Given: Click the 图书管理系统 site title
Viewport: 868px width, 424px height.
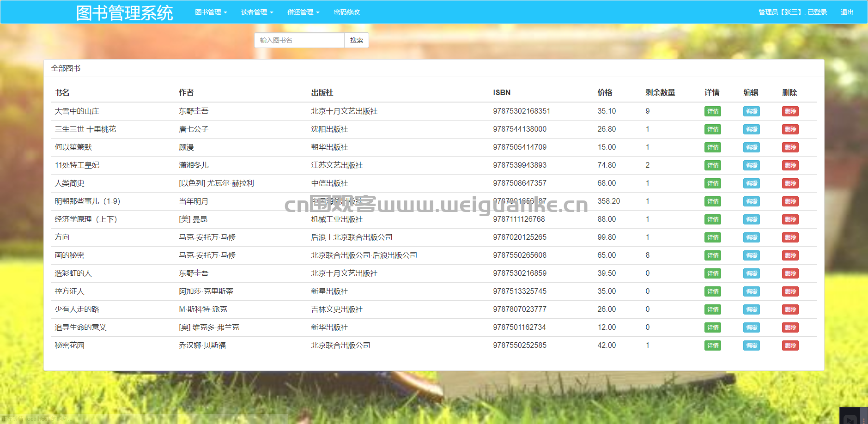Looking at the screenshot, I should 124,12.
